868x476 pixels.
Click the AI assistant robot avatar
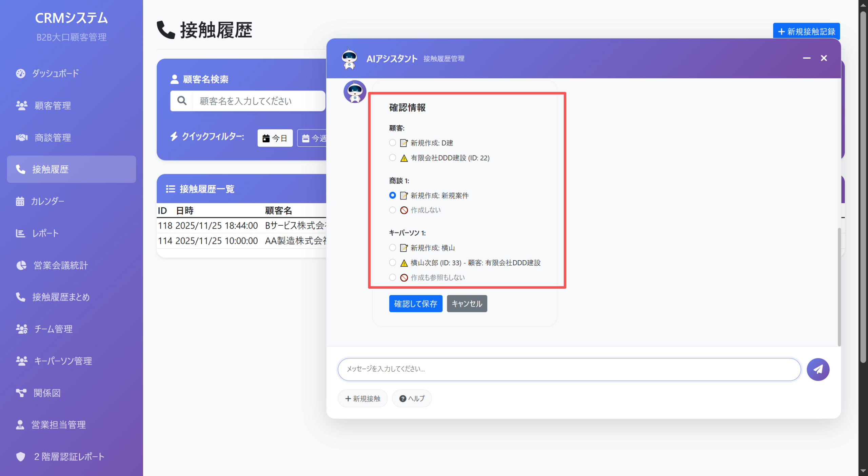coord(349,58)
